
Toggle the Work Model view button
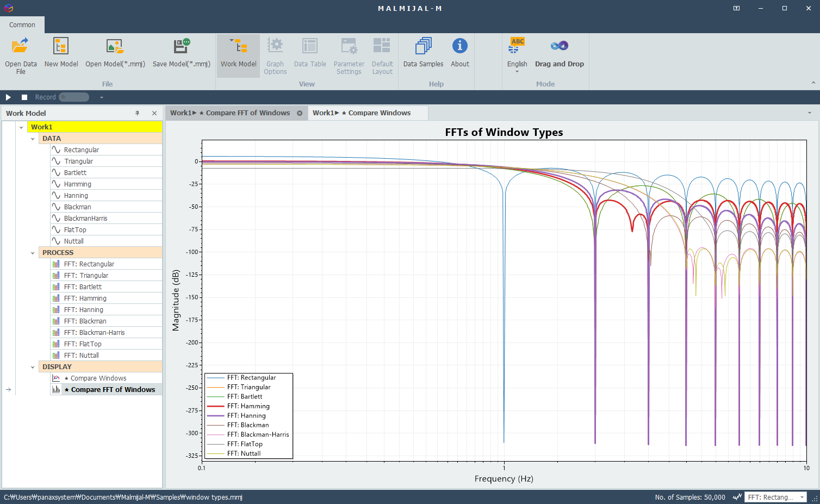point(238,55)
